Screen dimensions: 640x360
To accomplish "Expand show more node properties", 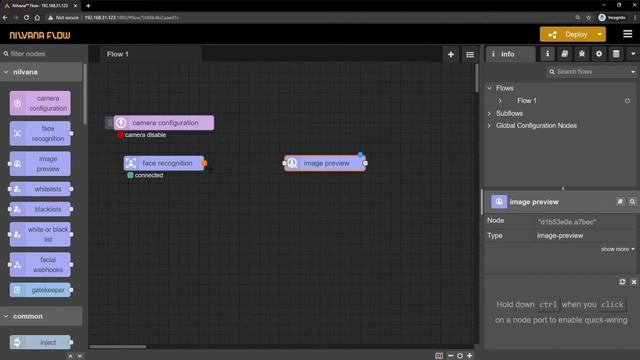I will 618,249.
